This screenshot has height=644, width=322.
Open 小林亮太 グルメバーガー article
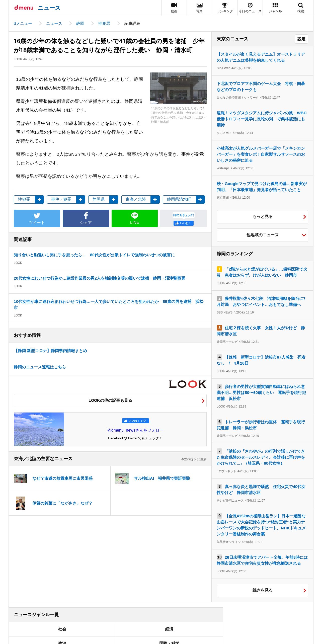click(261, 154)
